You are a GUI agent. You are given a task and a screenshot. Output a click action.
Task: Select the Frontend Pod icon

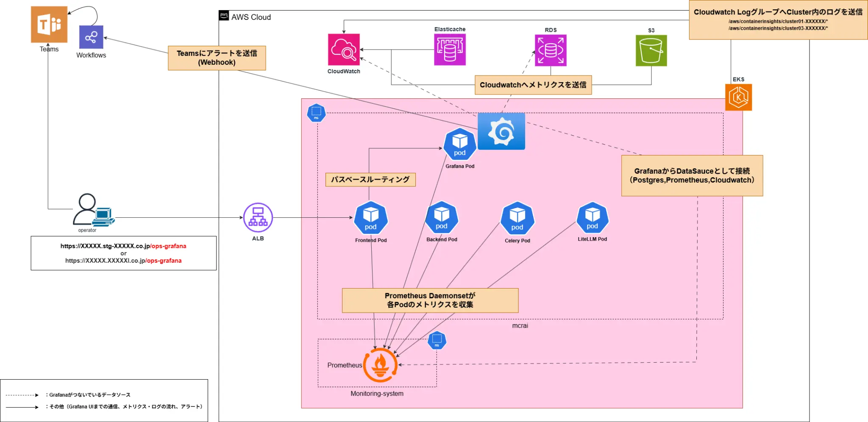point(370,218)
